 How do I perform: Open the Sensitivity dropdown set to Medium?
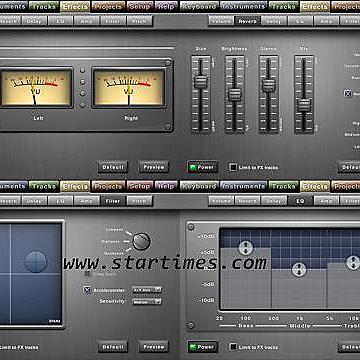click(x=147, y=301)
